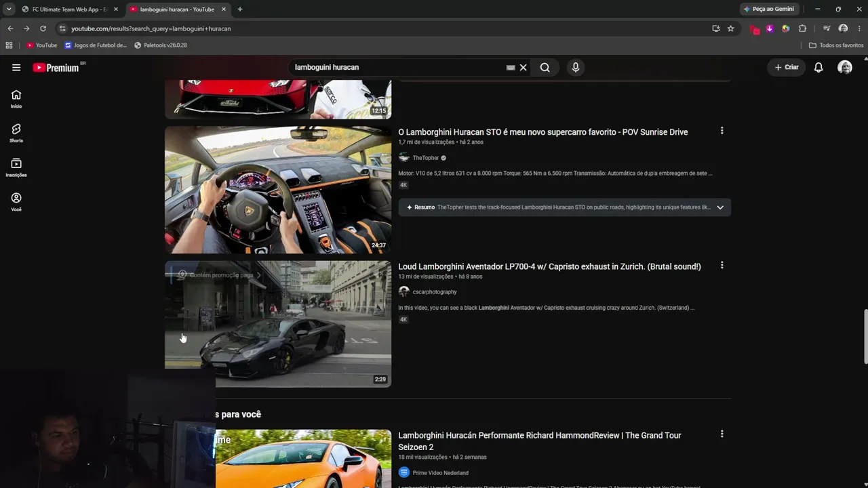The width and height of the screenshot is (868, 488).
Task: Click '13 mi de visualizações • há 8 anos'
Action: (x=440, y=277)
